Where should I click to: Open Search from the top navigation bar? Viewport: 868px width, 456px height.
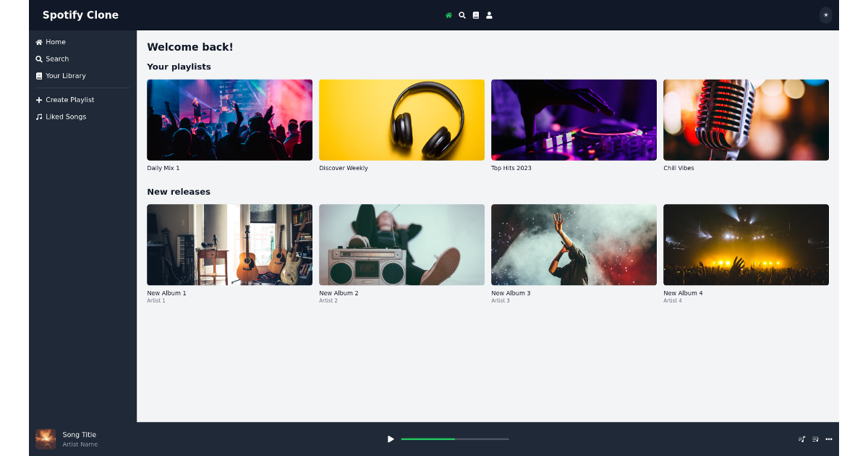pyautogui.click(x=462, y=14)
